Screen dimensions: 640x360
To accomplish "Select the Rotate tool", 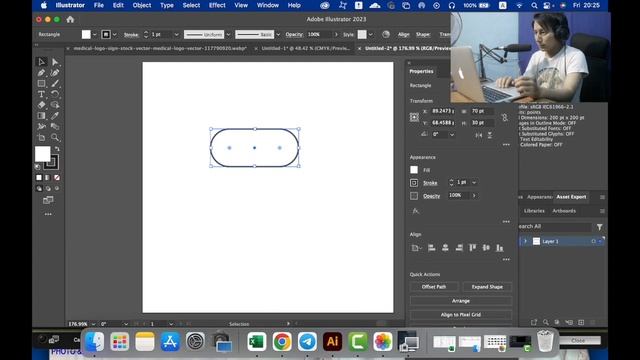I will click(55, 94).
